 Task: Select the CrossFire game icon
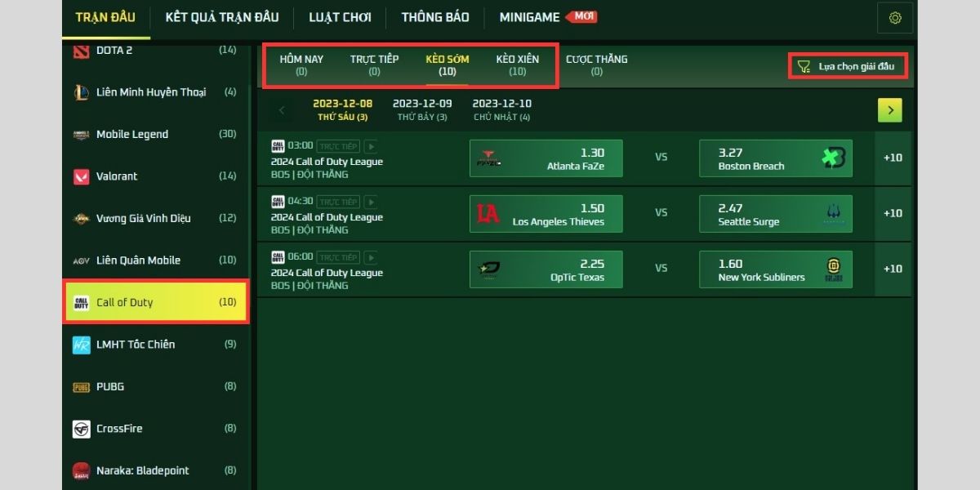[81, 429]
